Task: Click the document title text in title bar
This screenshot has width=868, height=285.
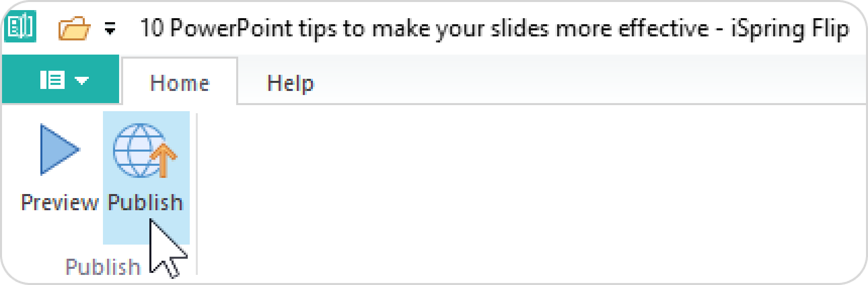Action: coord(424,28)
